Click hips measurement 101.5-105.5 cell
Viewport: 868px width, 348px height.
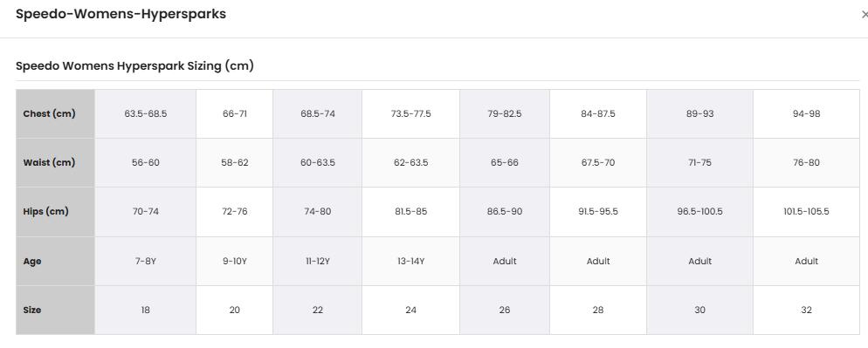pyautogui.click(x=806, y=211)
